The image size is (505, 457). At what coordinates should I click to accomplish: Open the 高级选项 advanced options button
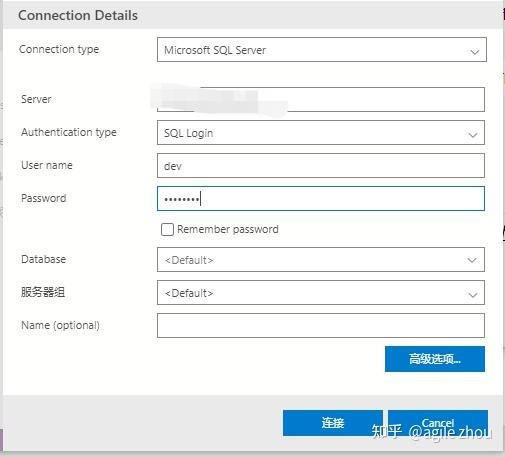tap(435, 359)
